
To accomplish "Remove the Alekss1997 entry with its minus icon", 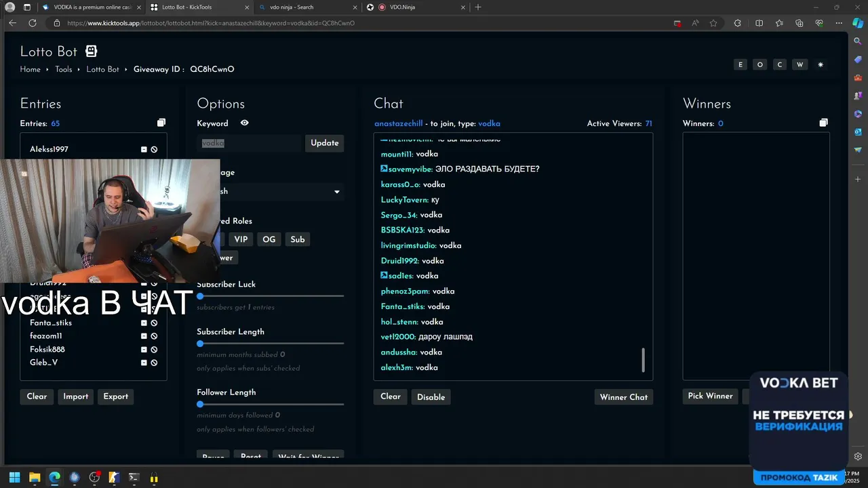I will 144,149.
